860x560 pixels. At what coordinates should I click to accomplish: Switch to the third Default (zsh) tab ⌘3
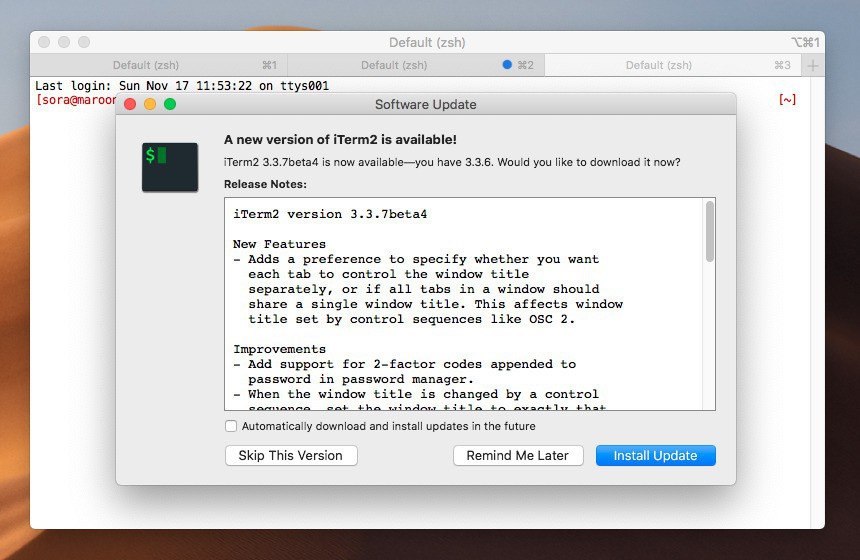[672, 65]
